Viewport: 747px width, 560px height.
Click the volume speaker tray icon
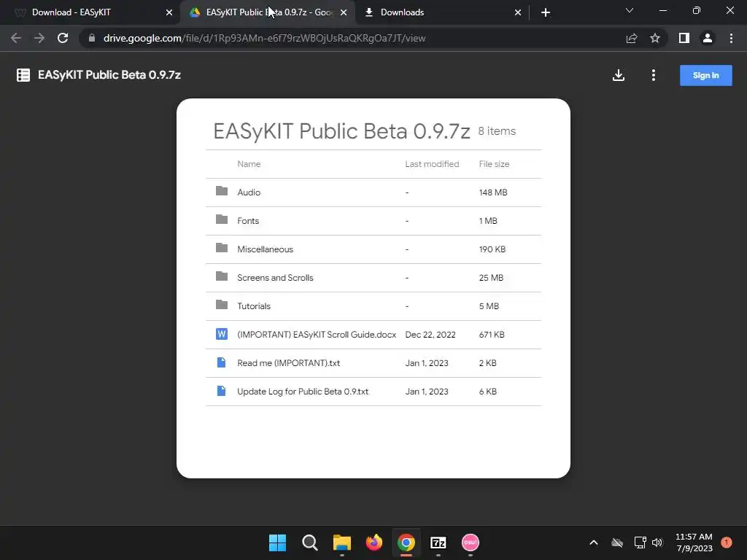coord(657,542)
